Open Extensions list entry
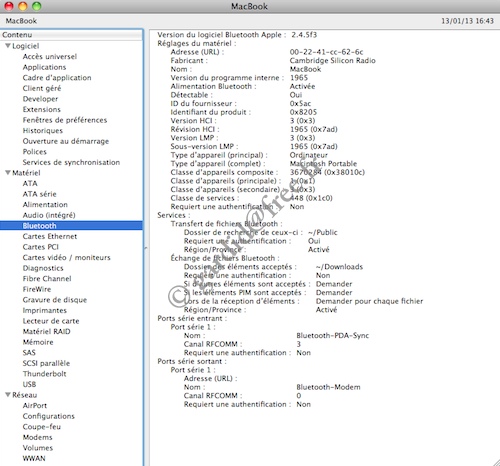The image size is (500, 466). pyautogui.click(x=42, y=109)
